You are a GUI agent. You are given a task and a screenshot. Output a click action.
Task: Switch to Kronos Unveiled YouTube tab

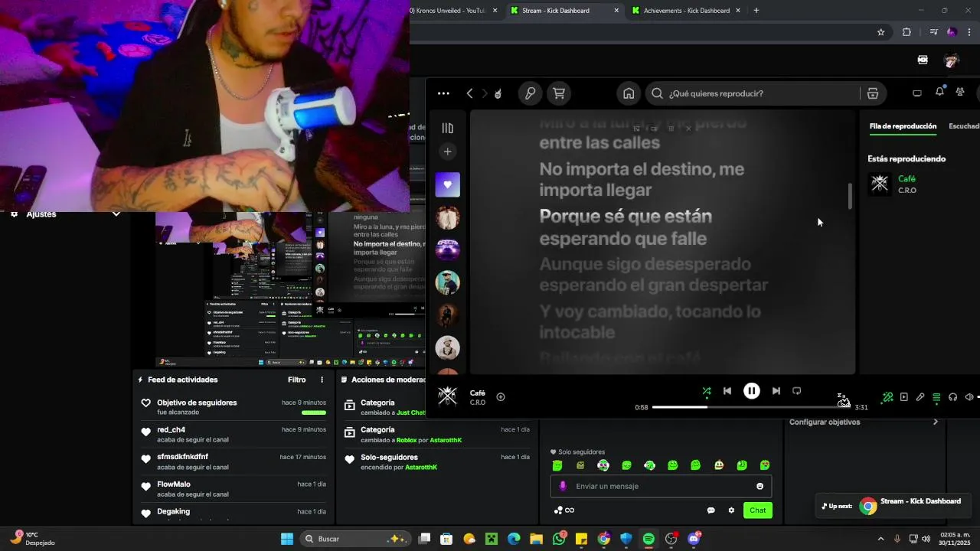click(452, 11)
